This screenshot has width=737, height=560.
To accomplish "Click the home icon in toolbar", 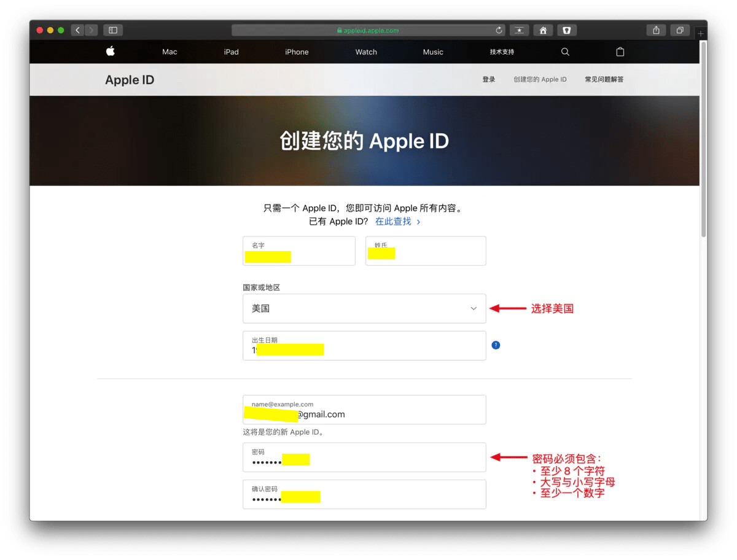I will [543, 30].
